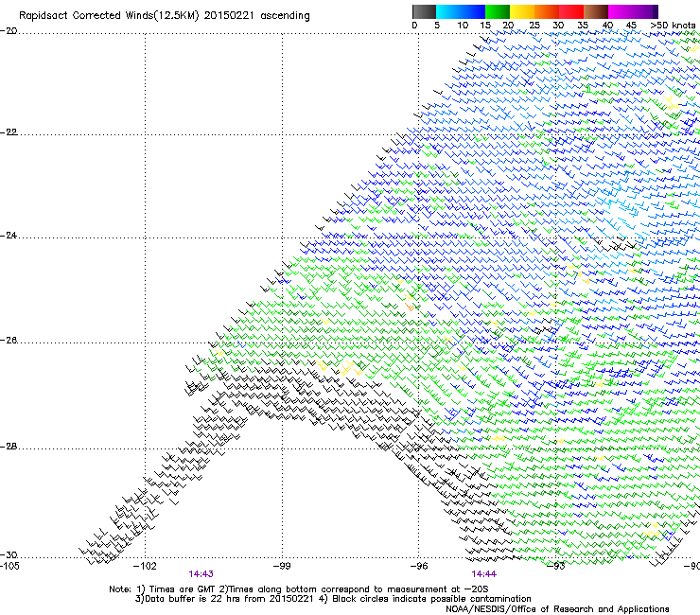
Task: Click the purple '14:44' time label
Action: click(484, 574)
